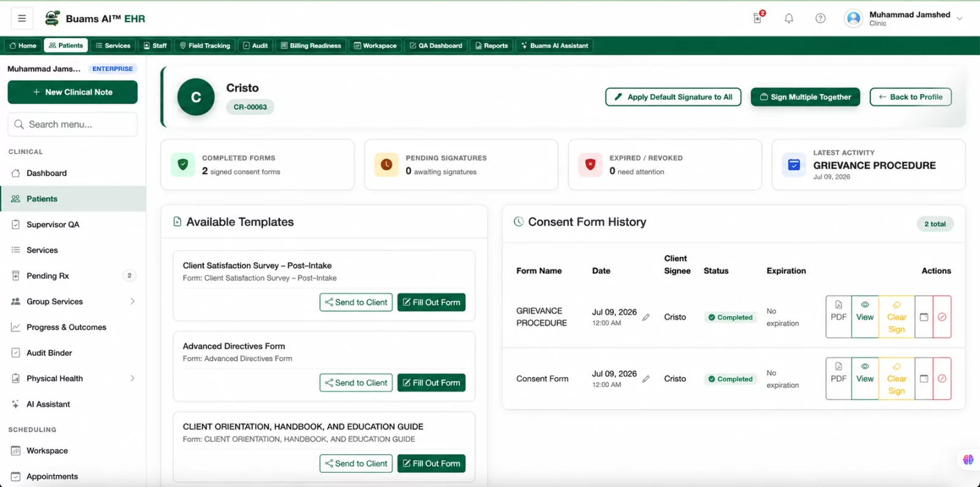
Task: Click the latest activity calendar icon
Action: point(794,164)
